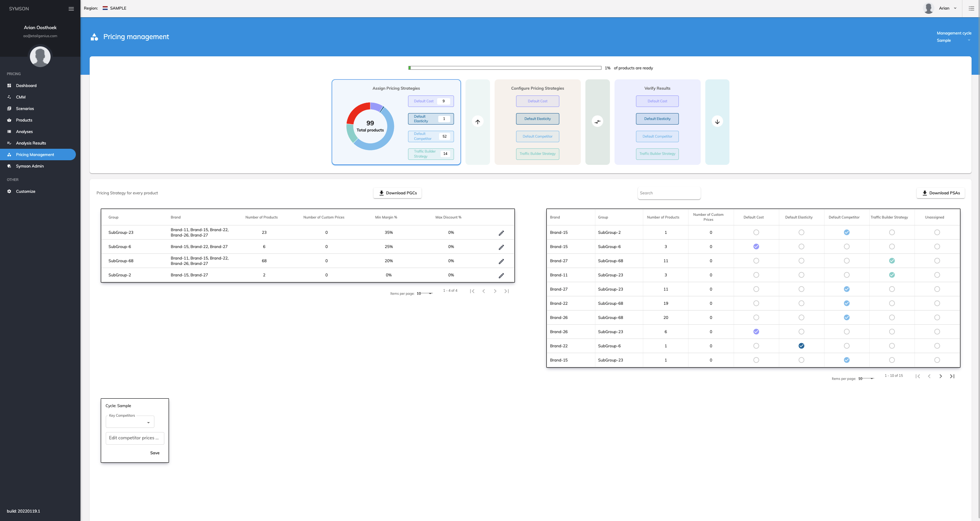Click into the Search field

[x=669, y=193]
